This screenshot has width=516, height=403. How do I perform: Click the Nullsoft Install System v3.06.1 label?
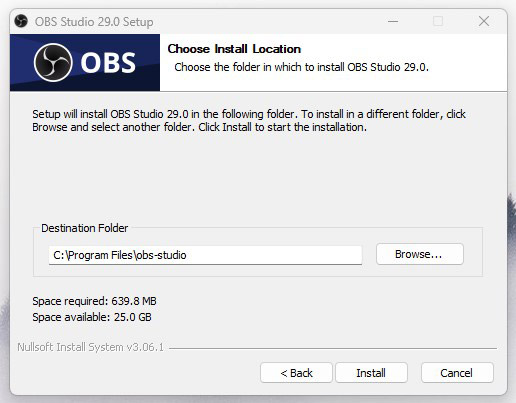[x=91, y=347]
